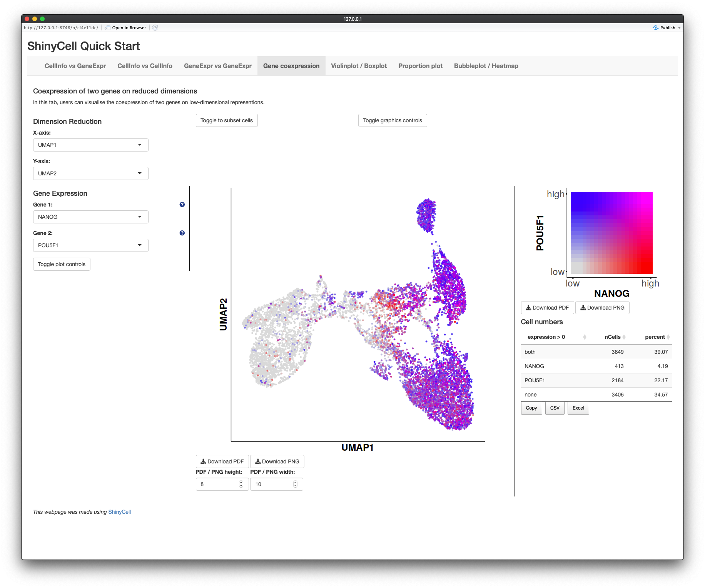
Task: Toggle plot controls
Action: [x=62, y=264]
